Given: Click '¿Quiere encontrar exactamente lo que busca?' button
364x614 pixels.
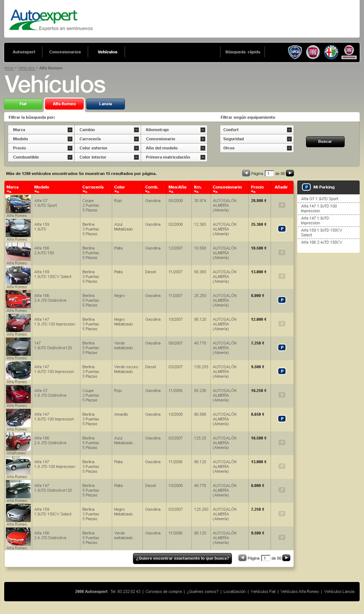Looking at the screenshot, I should tap(182, 558).
